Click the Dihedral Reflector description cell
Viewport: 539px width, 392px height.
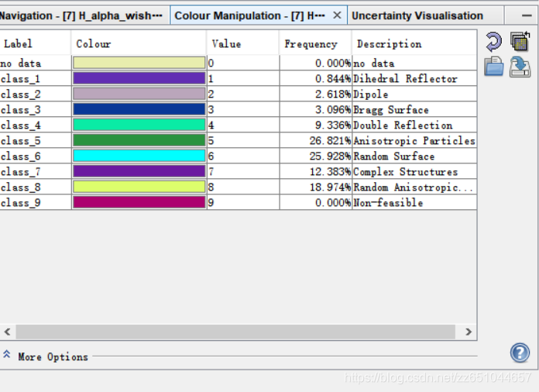click(x=414, y=78)
